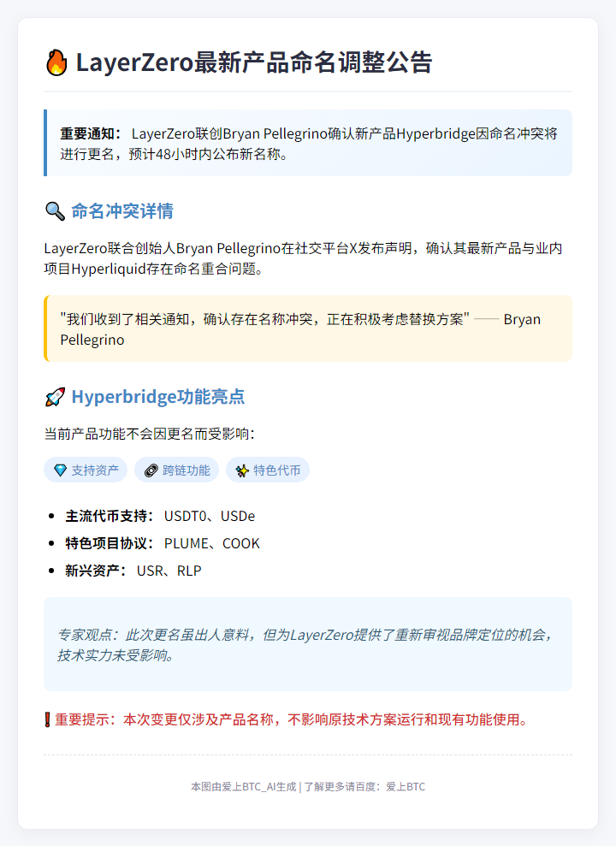616x846 pixels.
Task: Click the magnifying glass icon beside 命名冲突详情
Action: [x=55, y=211]
